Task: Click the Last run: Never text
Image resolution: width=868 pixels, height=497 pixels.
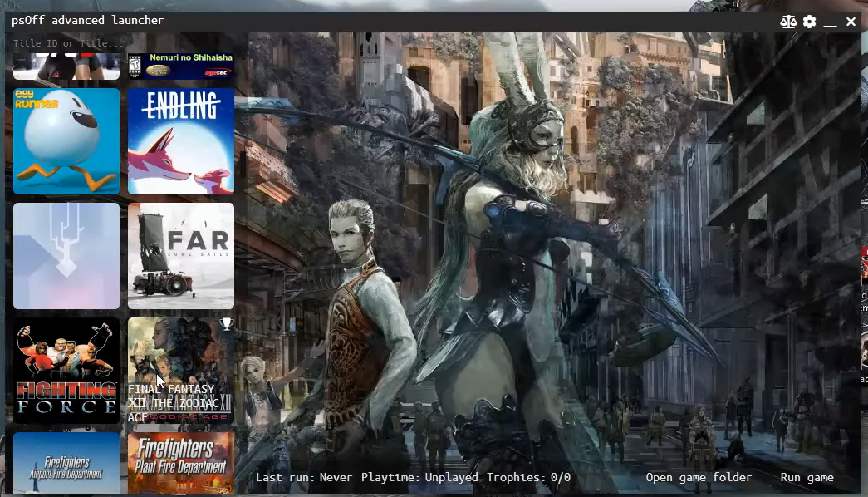Action: (x=304, y=478)
